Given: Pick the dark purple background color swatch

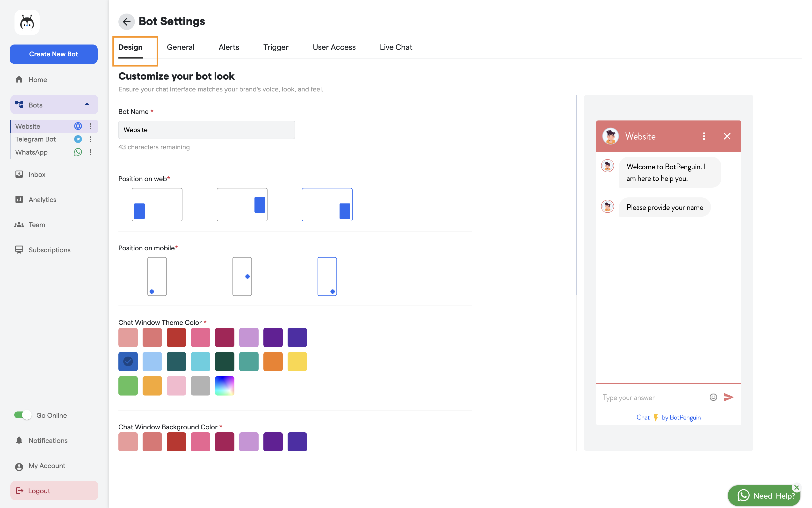Looking at the screenshot, I should click(273, 441).
